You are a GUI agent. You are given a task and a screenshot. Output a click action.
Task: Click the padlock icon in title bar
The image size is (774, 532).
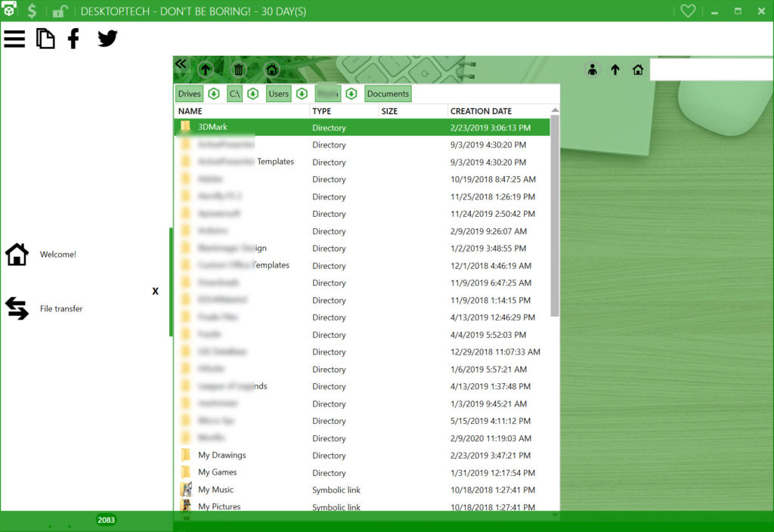tap(59, 11)
